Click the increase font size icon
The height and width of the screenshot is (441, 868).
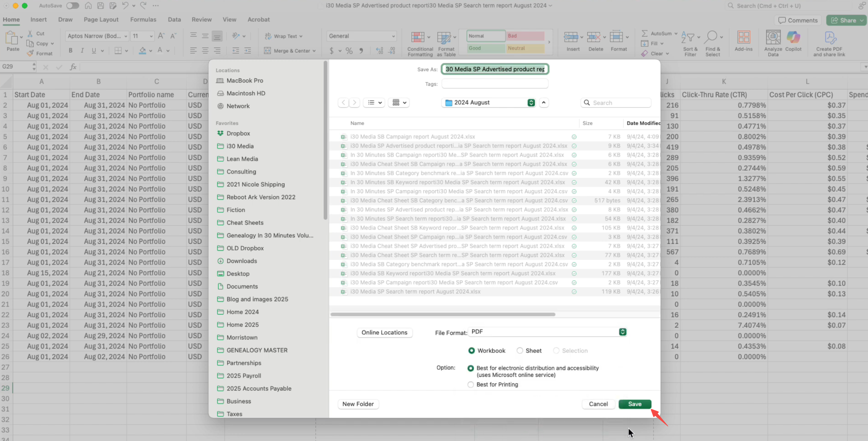point(161,36)
